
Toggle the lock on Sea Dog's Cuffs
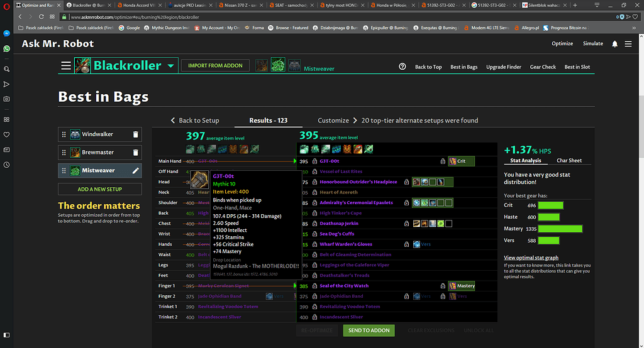(314, 234)
